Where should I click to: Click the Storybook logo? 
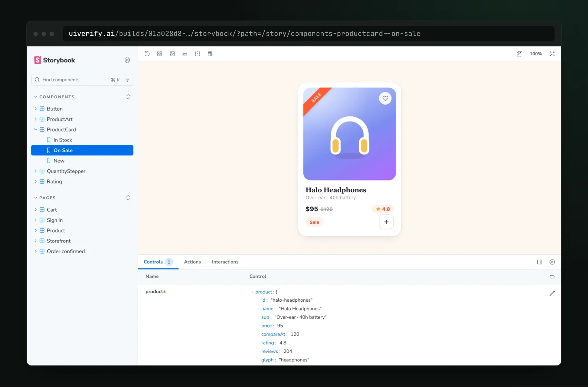tap(55, 60)
